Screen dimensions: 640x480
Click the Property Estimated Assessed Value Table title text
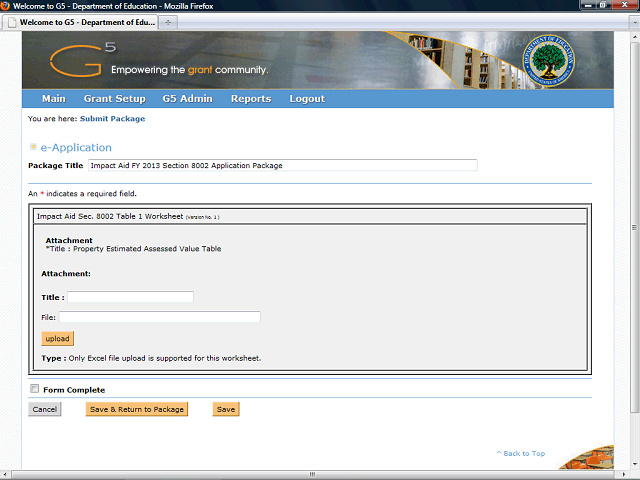147,249
